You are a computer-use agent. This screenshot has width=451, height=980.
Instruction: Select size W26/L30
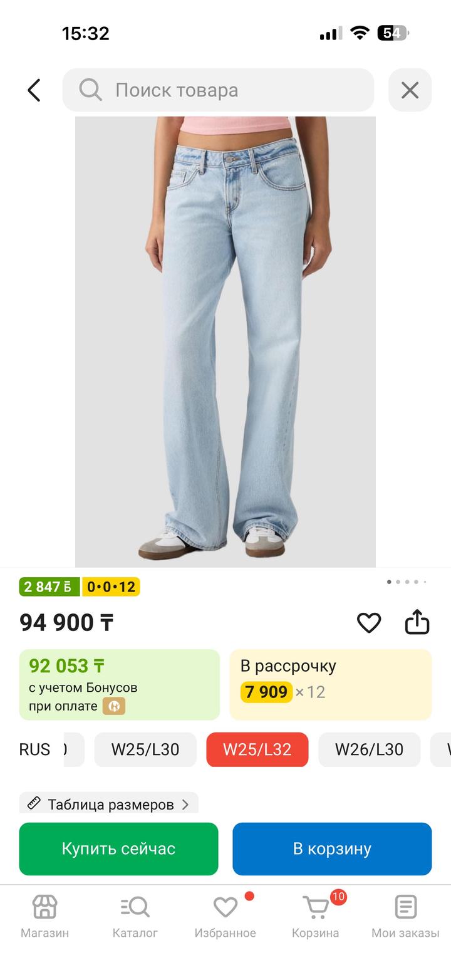(369, 749)
